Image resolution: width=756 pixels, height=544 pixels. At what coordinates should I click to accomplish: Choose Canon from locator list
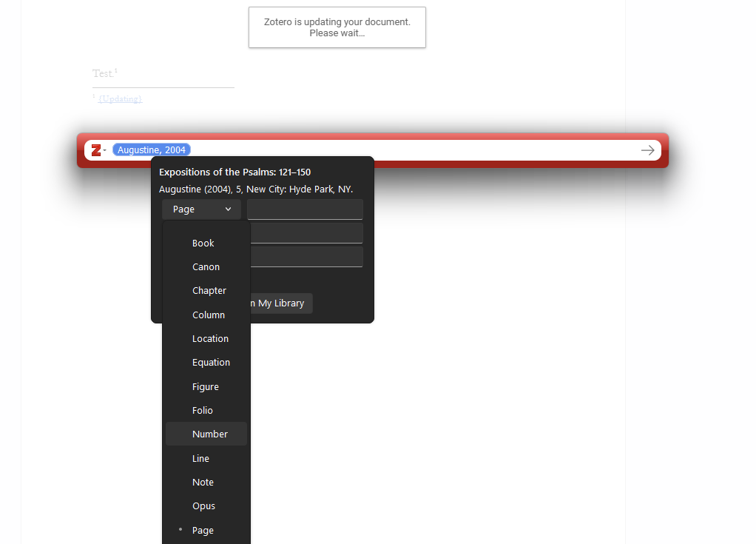click(206, 266)
